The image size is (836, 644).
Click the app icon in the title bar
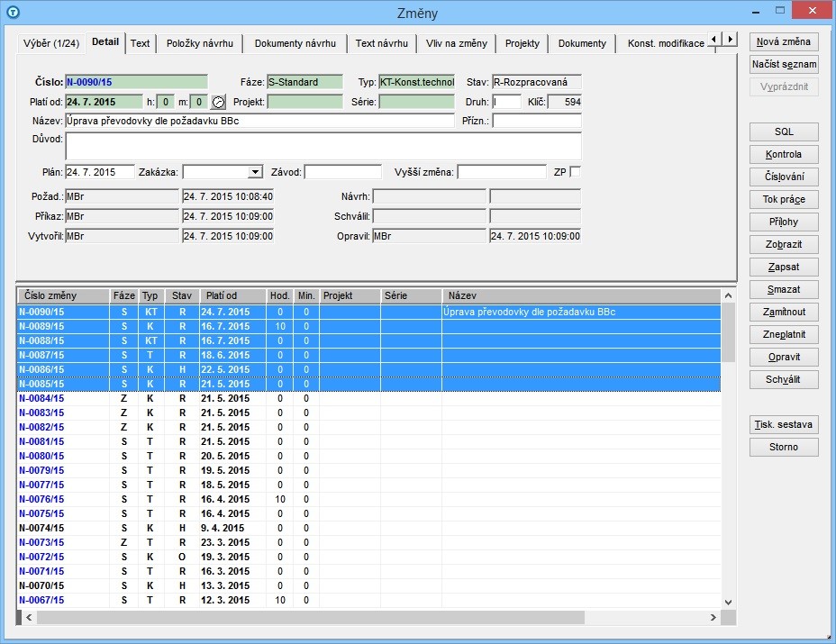[x=13, y=12]
